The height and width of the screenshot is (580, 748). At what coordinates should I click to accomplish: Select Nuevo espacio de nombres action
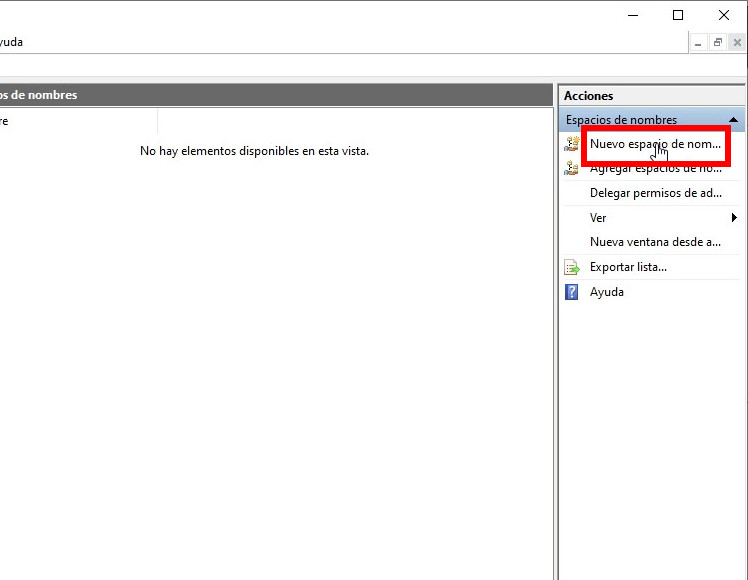655,144
